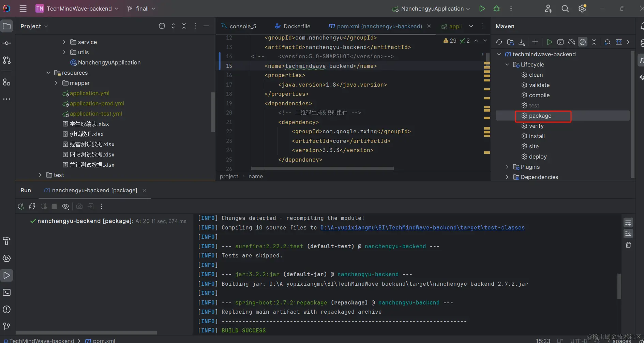Click the editor horizontal scrollbar
644x343 pixels.
point(322,168)
